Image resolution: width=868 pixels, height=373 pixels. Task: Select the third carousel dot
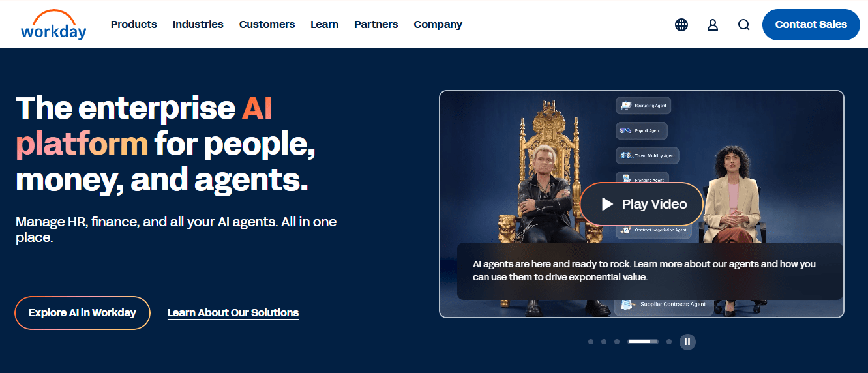(617, 342)
